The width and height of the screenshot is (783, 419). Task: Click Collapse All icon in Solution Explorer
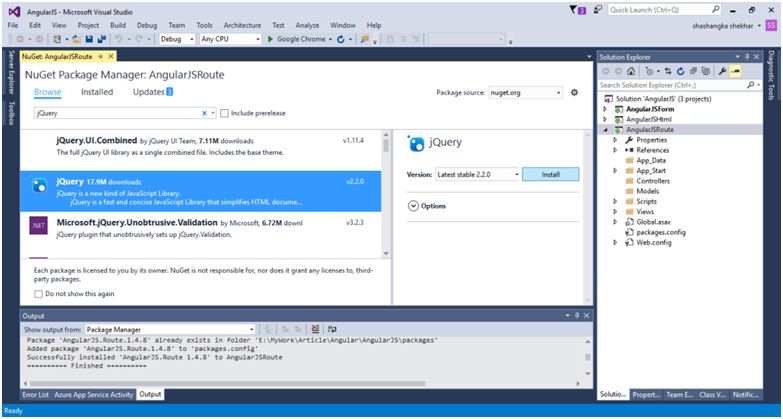(x=693, y=71)
